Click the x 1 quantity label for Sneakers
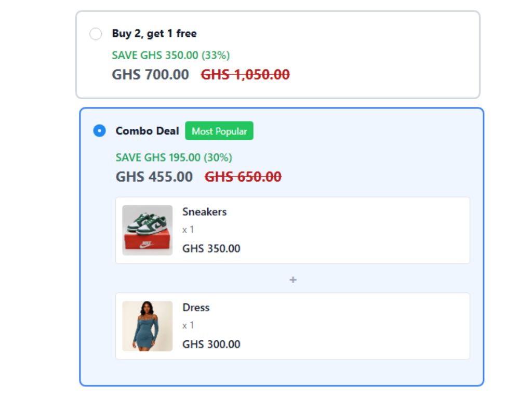The height and width of the screenshot is (399, 532). 187,229
